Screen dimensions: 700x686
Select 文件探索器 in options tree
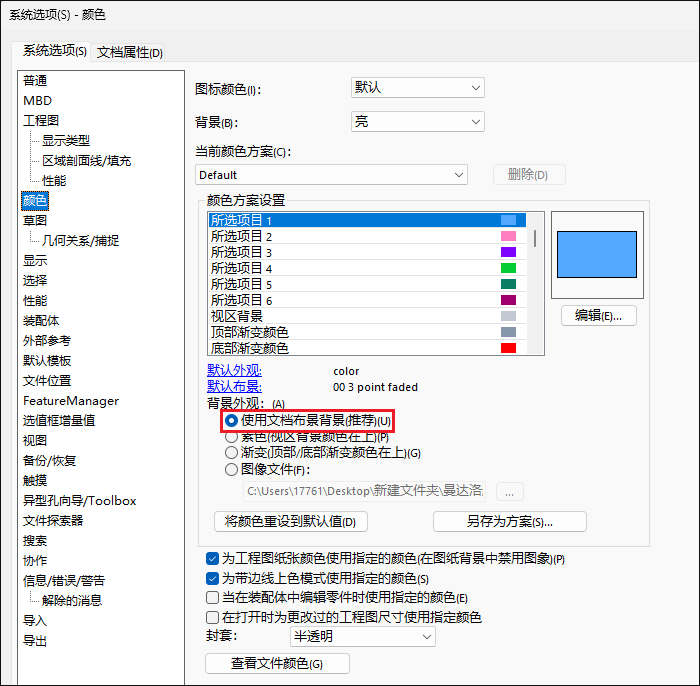click(x=53, y=520)
